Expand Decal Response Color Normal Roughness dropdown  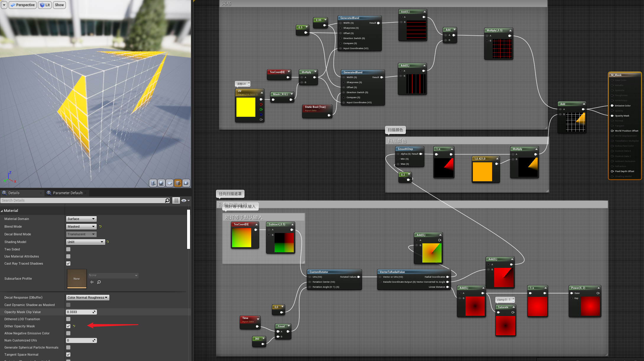(87, 297)
